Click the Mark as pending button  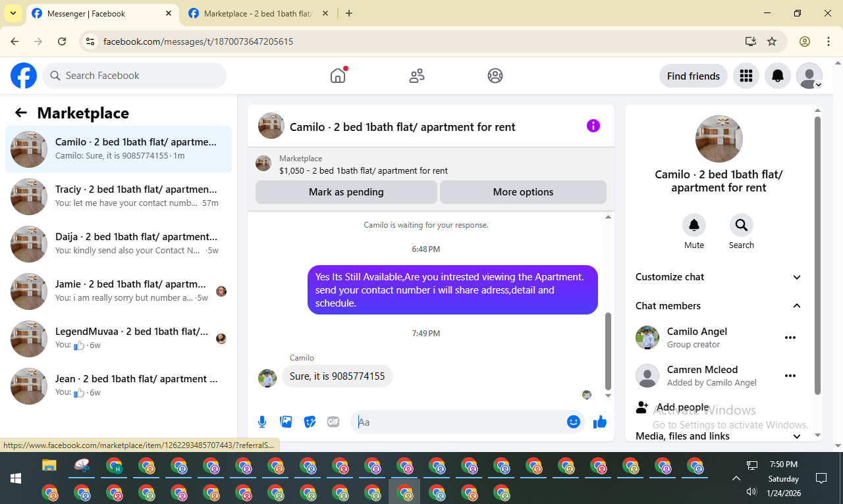[346, 192]
